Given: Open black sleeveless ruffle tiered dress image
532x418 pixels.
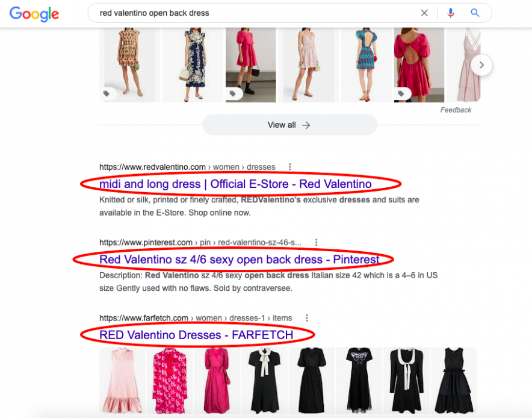Looking at the screenshot, I should coord(454,380).
